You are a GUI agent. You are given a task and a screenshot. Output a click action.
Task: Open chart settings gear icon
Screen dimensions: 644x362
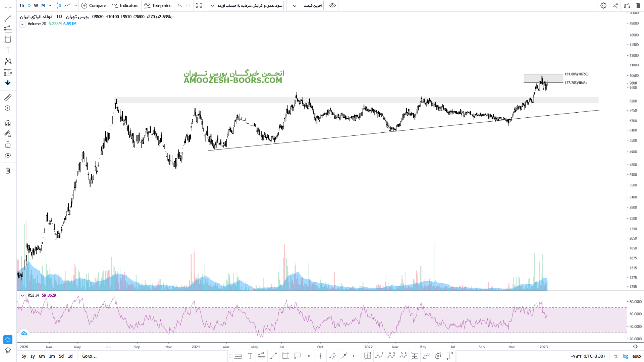point(603,5)
